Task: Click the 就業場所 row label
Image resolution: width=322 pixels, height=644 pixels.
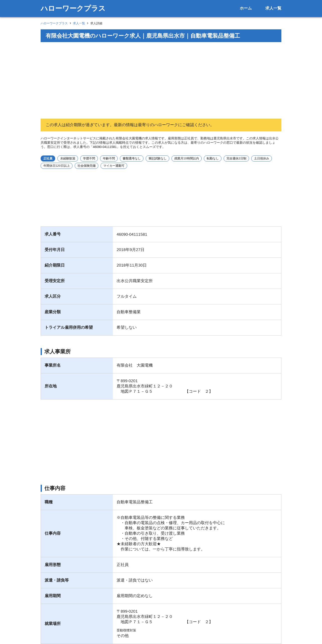Action: (53, 624)
